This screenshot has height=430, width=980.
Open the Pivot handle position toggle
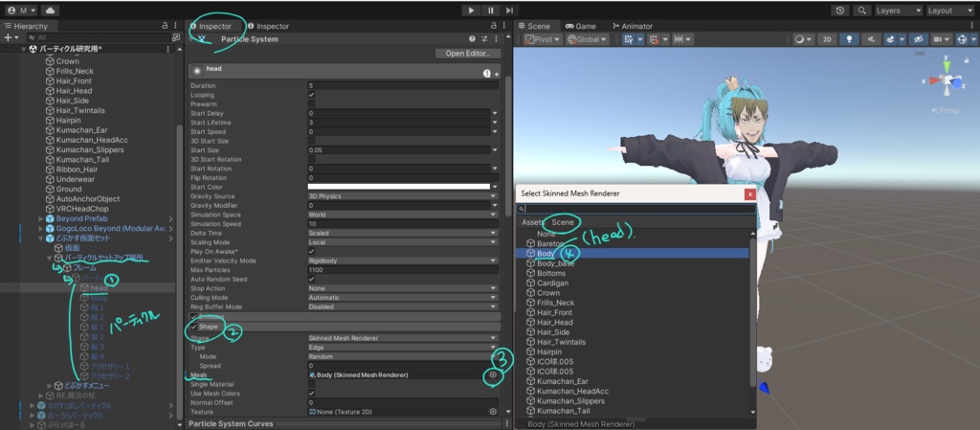543,39
